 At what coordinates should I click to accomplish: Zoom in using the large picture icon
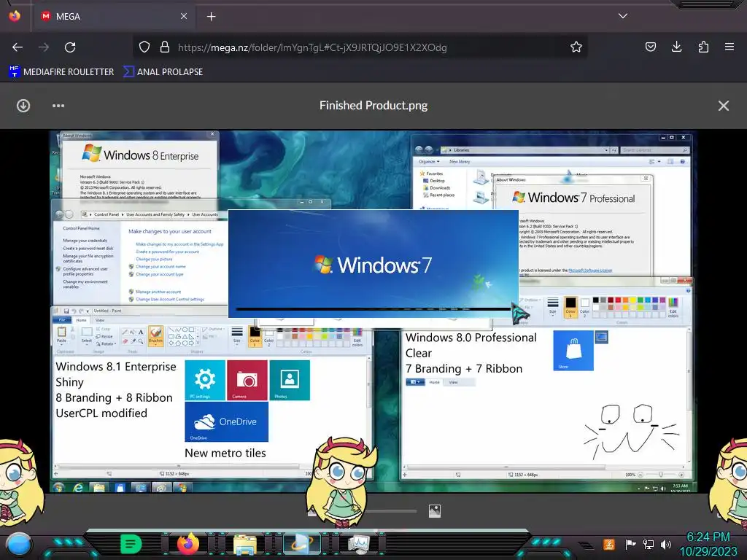[435, 511]
